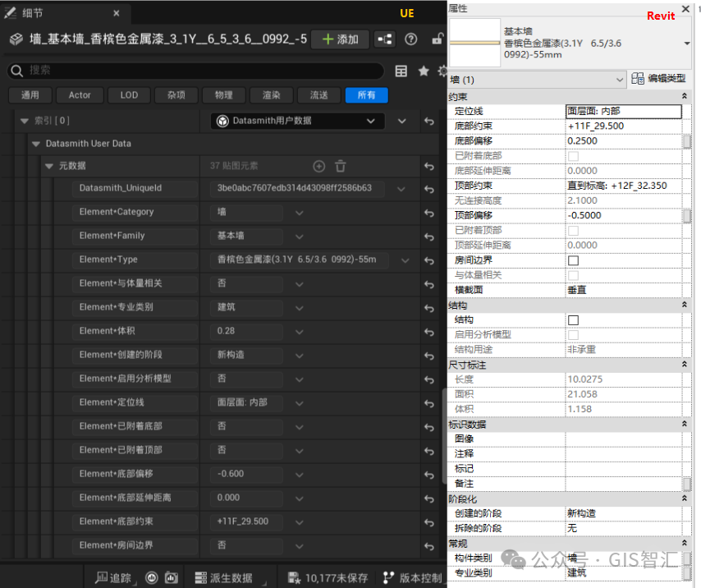Select the 杂项 filter tab
Screen dimensions: 701x588
coord(176,95)
